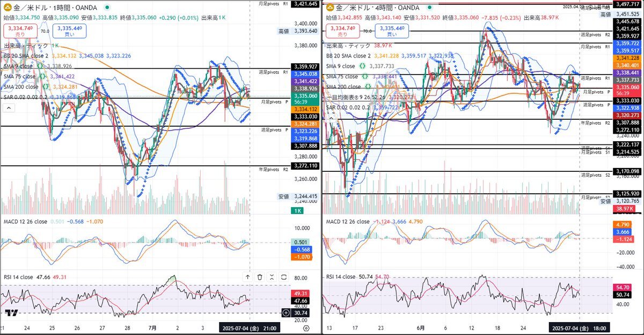Click MACD value label -1.070 in 1-hour chart
The image size is (644, 335).
coord(301,257)
